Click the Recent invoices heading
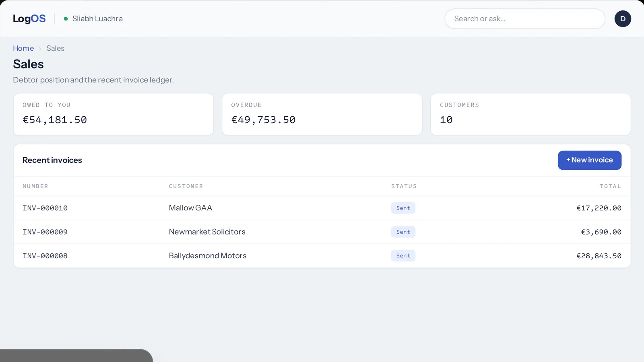This screenshot has width=644, height=362. (x=52, y=160)
